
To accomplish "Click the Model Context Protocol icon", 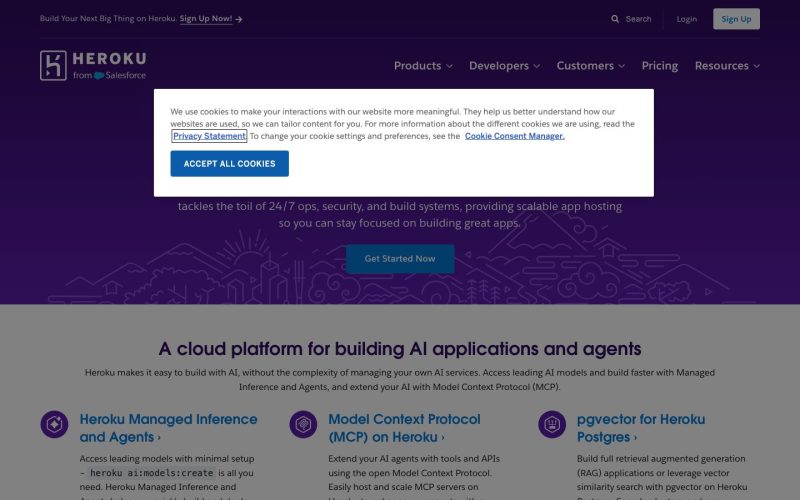I will click(303, 424).
